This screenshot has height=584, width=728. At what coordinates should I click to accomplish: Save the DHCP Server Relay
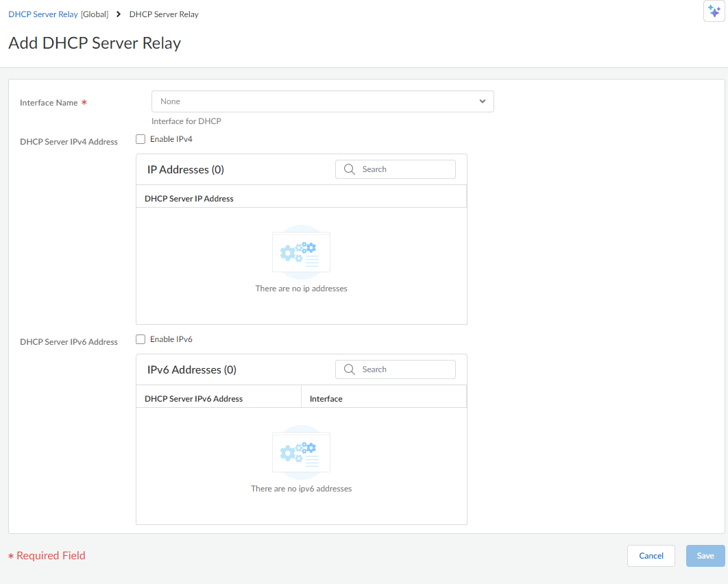pyautogui.click(x=705, y=556)
